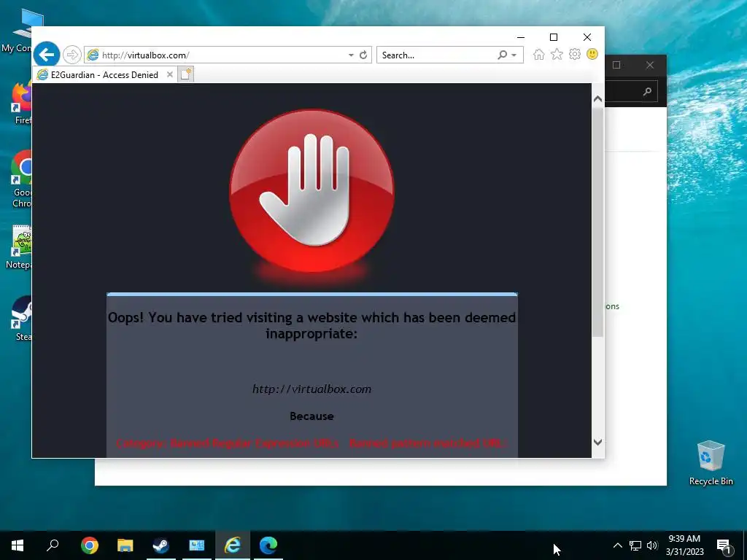747x560 pixels.
Task: Maximize the background window
Action: [616, 65]
